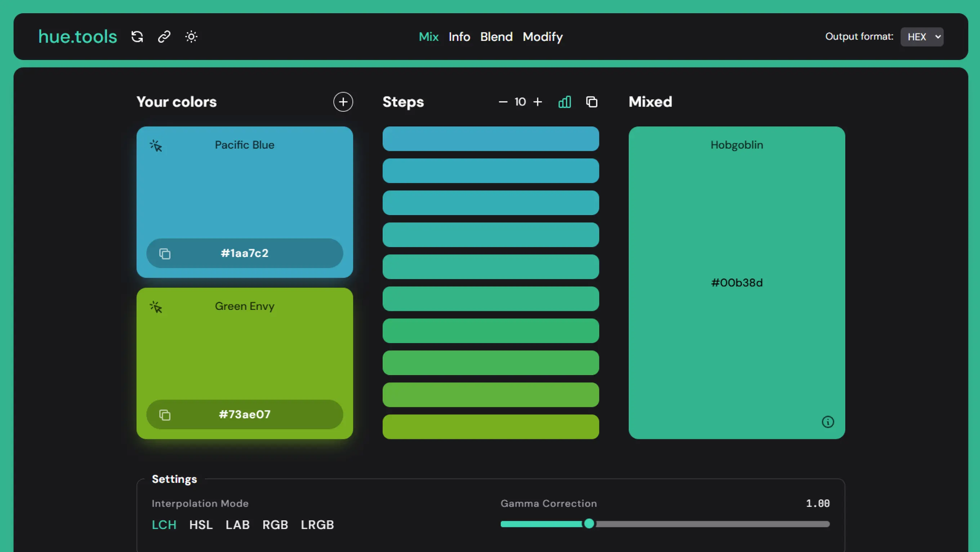Click color picker icon on Green Envy
The width and height of the screenshot is (980, 552).
156,307
